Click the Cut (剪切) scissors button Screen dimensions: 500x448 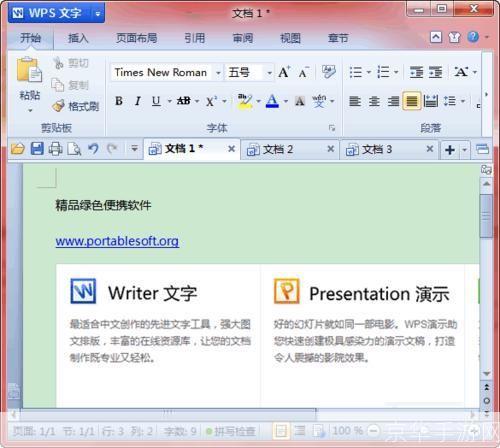pos(71,63)
